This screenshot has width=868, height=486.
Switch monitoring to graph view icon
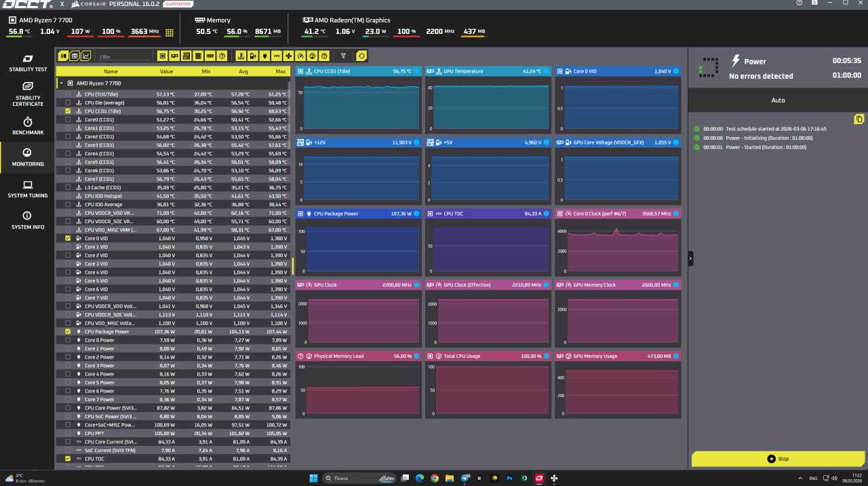(x=86, y=56)
